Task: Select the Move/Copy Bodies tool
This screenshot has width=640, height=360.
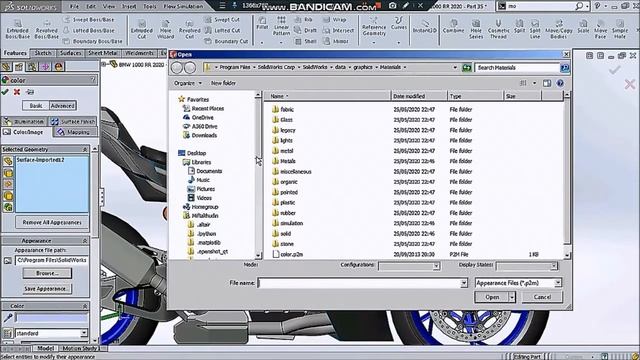Action: point(559,29)
